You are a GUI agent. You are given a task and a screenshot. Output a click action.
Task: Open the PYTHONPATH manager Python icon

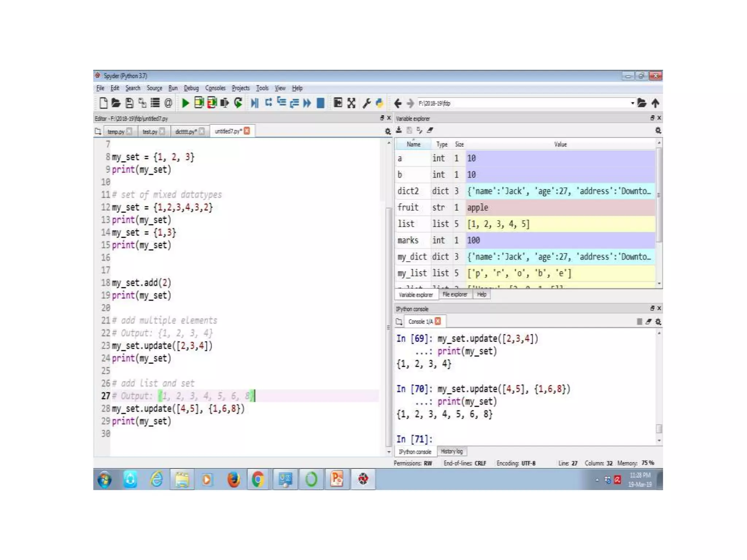tap(379, 103)
